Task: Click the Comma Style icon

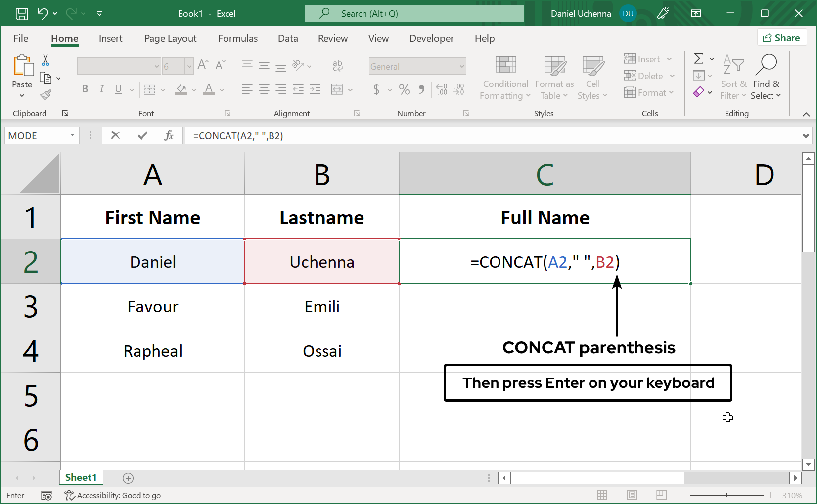Action: pos(421,89)
